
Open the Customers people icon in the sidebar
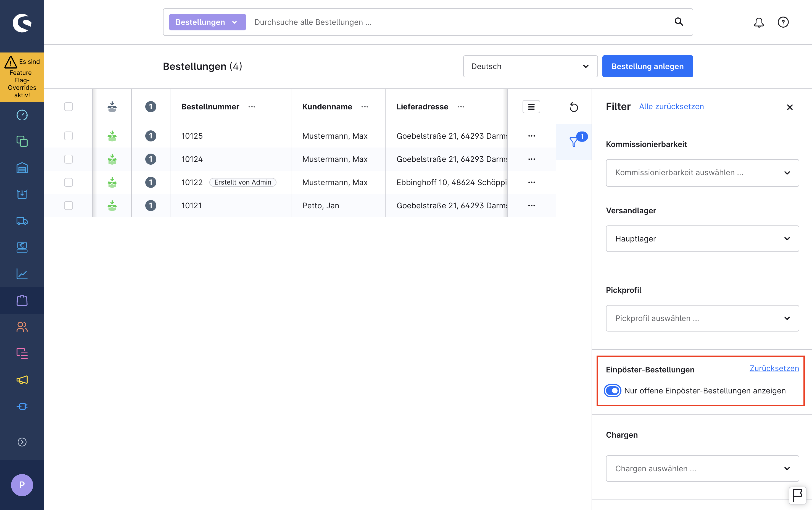22,327
